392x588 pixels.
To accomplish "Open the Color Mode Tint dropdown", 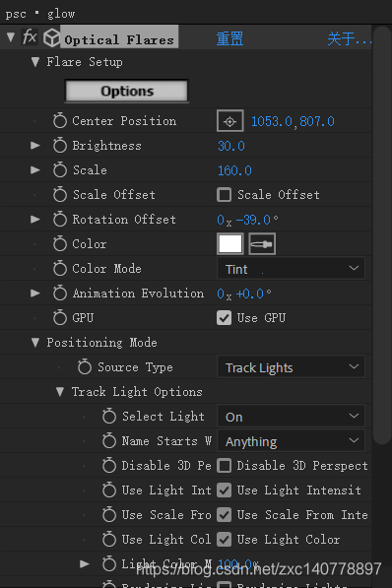I will coord(291,269).
